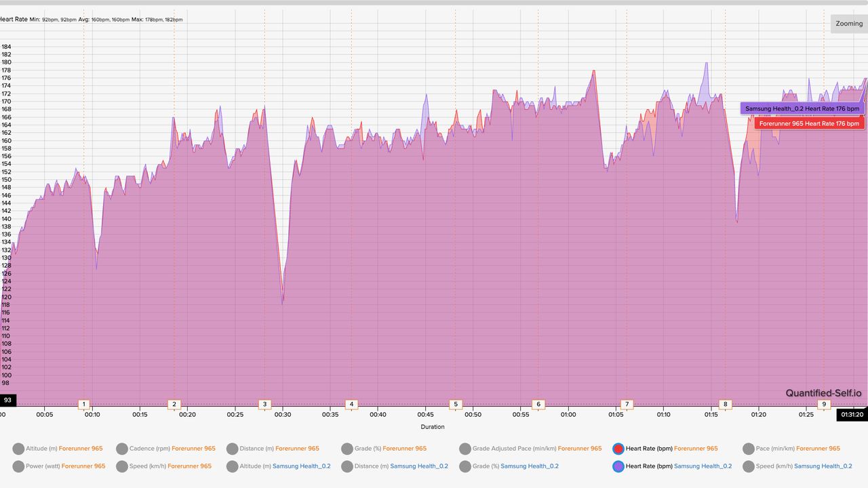
Task: Select lap marker 3 on timeline
Action: pos(264,405)
